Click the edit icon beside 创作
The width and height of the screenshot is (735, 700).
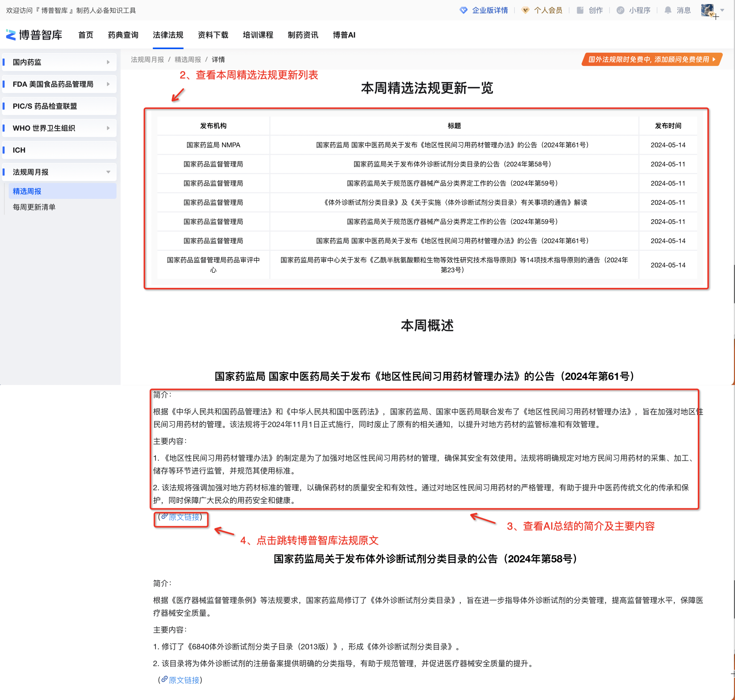pos(580,10)
